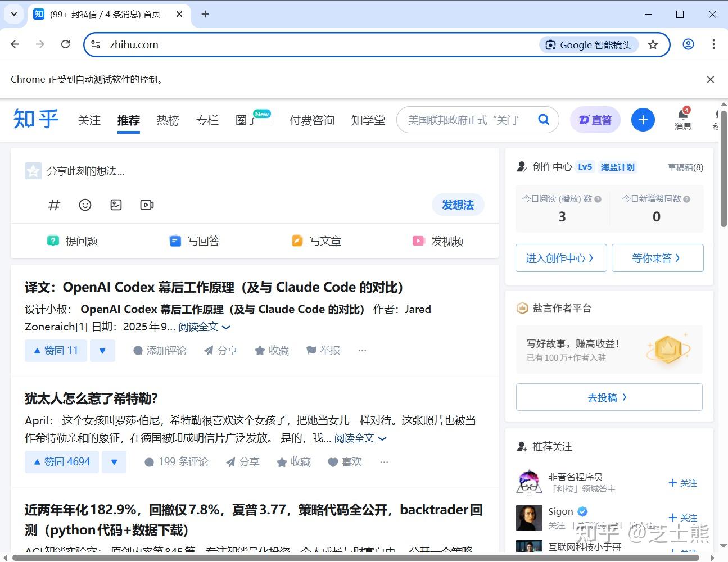Open the 写回答 answer icon
The height and width of the screenshot is (562, 728).
[194, 241]
